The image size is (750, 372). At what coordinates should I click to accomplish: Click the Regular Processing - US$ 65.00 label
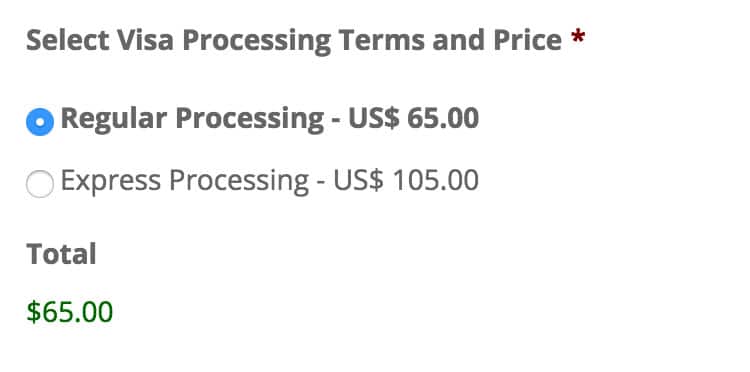coord(270,119)
